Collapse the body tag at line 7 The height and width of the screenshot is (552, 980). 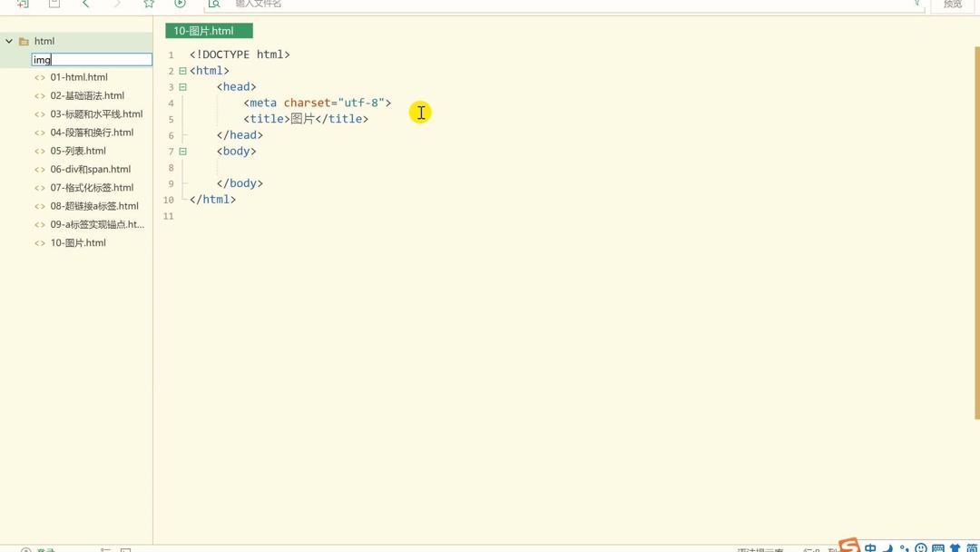click(182, 152)
